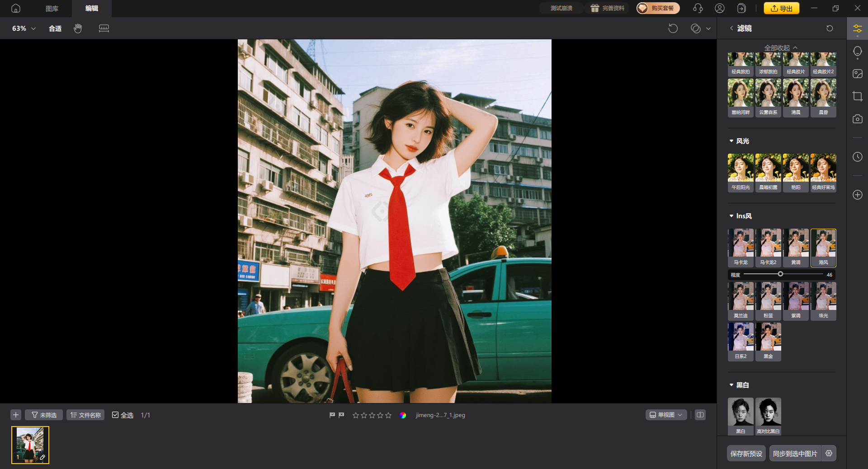Switch to the 编辑 tab

92,9
